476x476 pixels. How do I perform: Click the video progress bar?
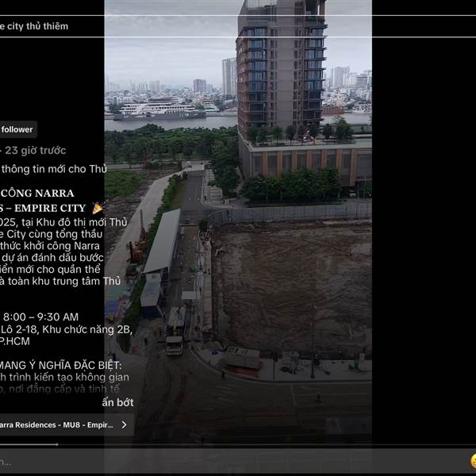tap(238, 445)
